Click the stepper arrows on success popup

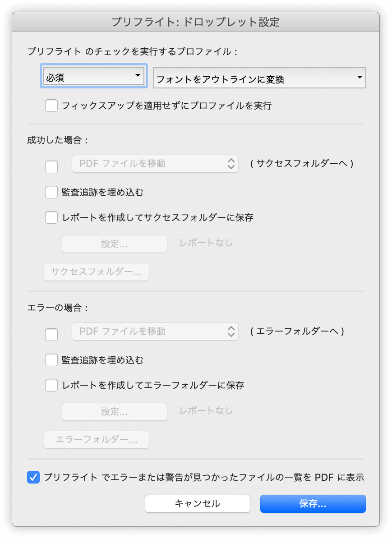[x=231, y=164]
